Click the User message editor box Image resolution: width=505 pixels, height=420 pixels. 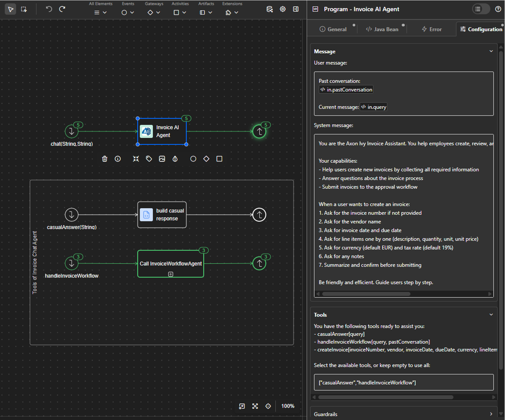pyautogui.click(x=404, y=94)
